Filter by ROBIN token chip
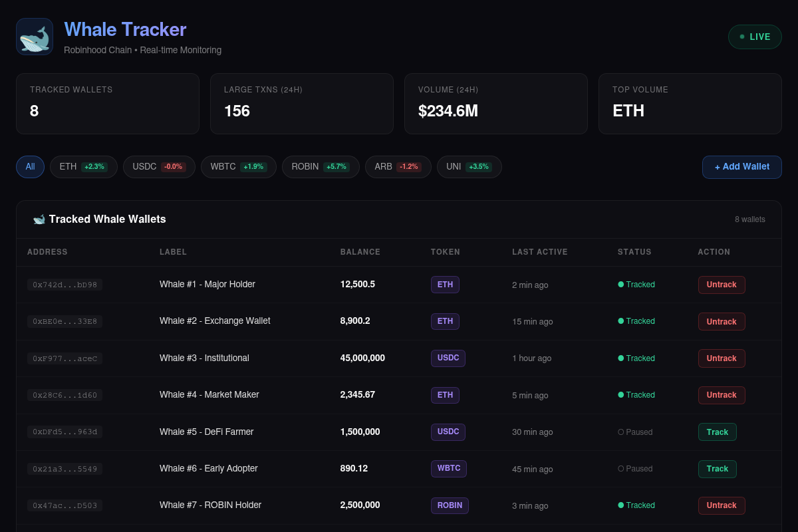This screenshot has width=798, height=532. [321, 167]
